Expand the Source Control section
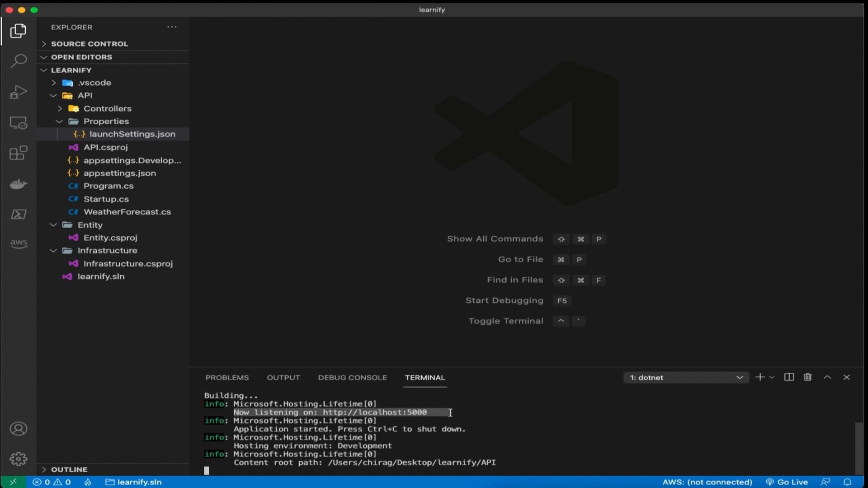The height and width of the screenshot is (488, 868). 113,44
